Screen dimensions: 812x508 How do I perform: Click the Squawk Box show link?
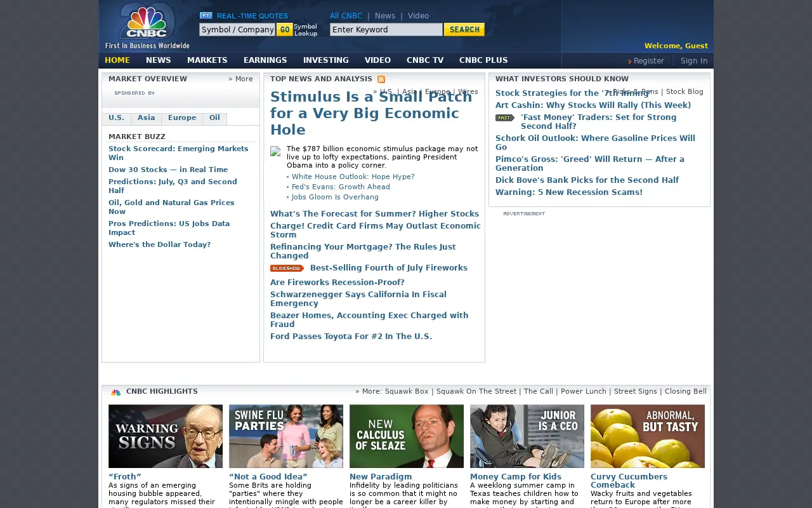click(x=407, y=392)
